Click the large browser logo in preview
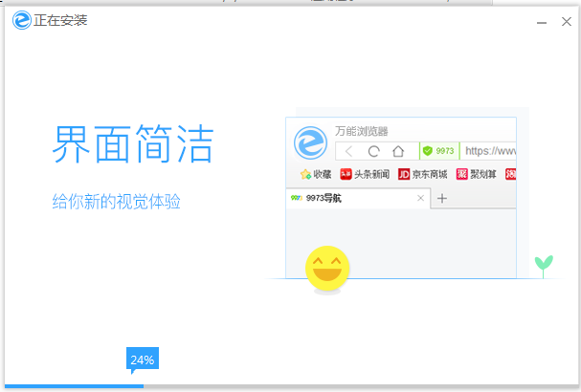 pos(310,142)
